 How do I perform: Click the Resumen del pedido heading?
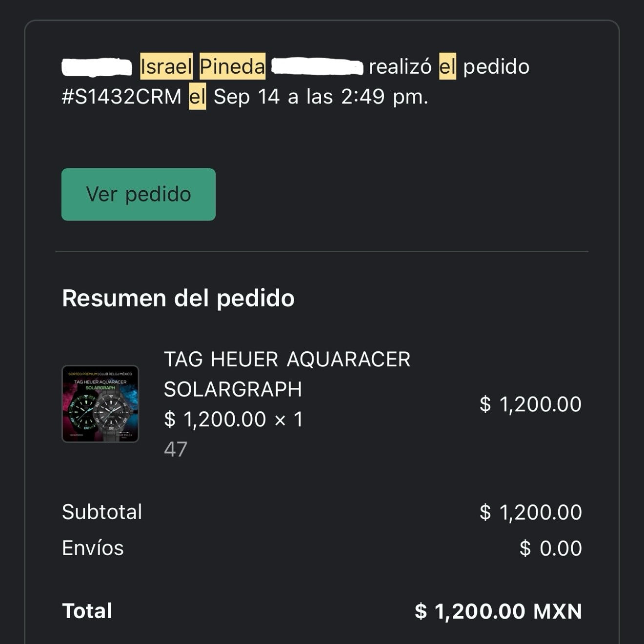click(178, 298)
